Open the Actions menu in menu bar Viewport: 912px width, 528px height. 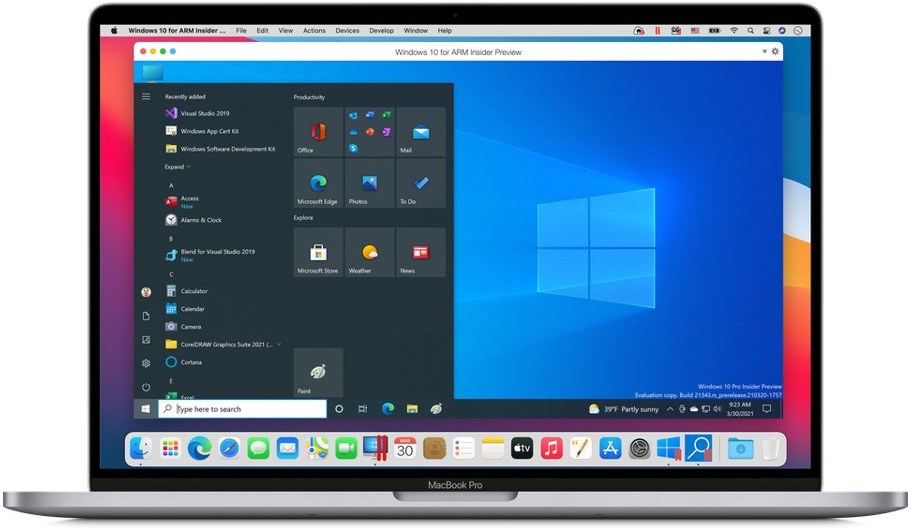[x=314, y=31]
